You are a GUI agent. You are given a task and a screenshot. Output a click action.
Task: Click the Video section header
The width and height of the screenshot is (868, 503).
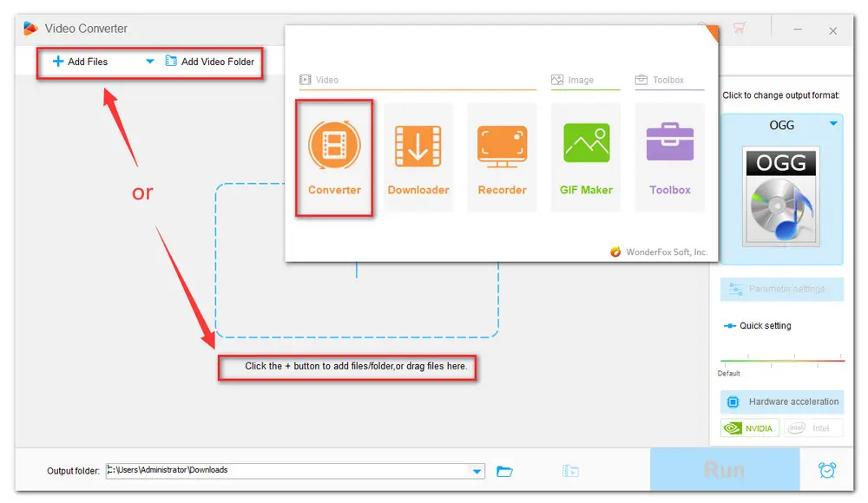click(x=319, y=80)
